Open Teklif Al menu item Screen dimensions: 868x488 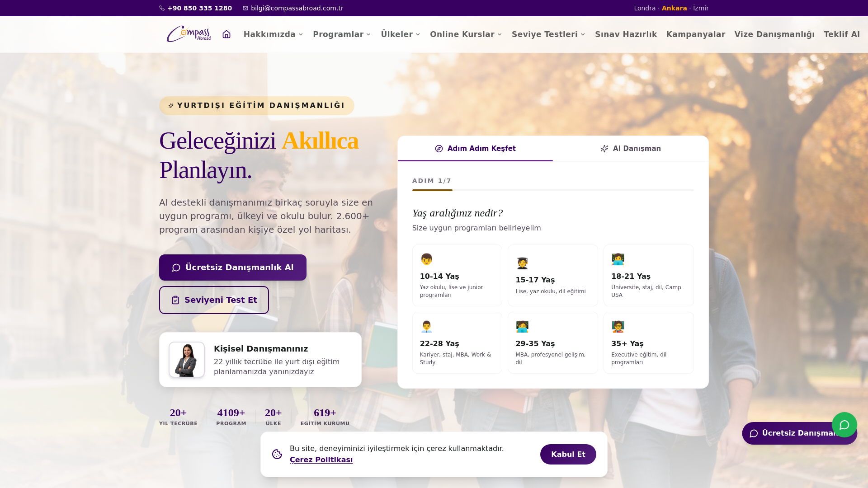coord(842,34)
